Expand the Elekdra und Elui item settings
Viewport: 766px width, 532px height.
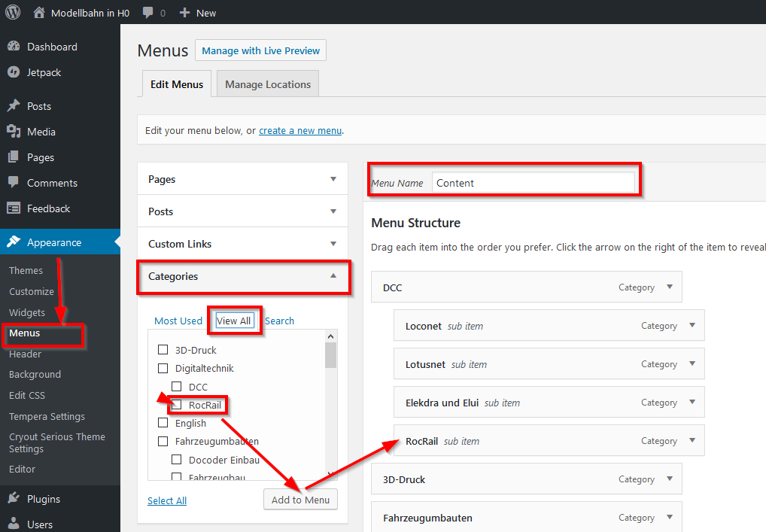692,402
